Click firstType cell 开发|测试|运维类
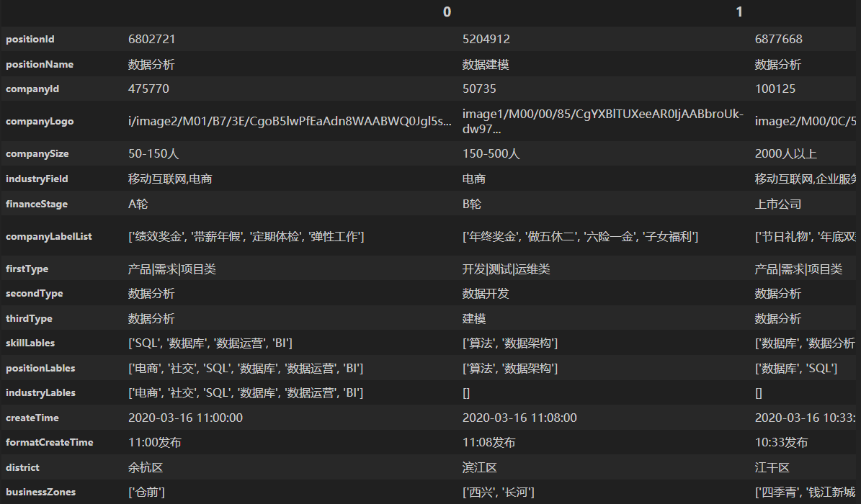This screenshot has height=504, width=861. click(x=507, y=269)
